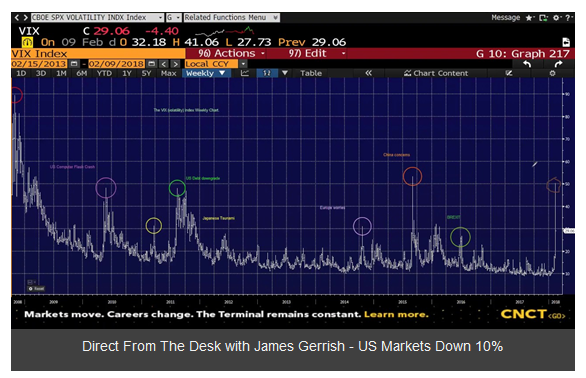
Task: Click the document export icon near Prev
Action: tap(566, 42)
